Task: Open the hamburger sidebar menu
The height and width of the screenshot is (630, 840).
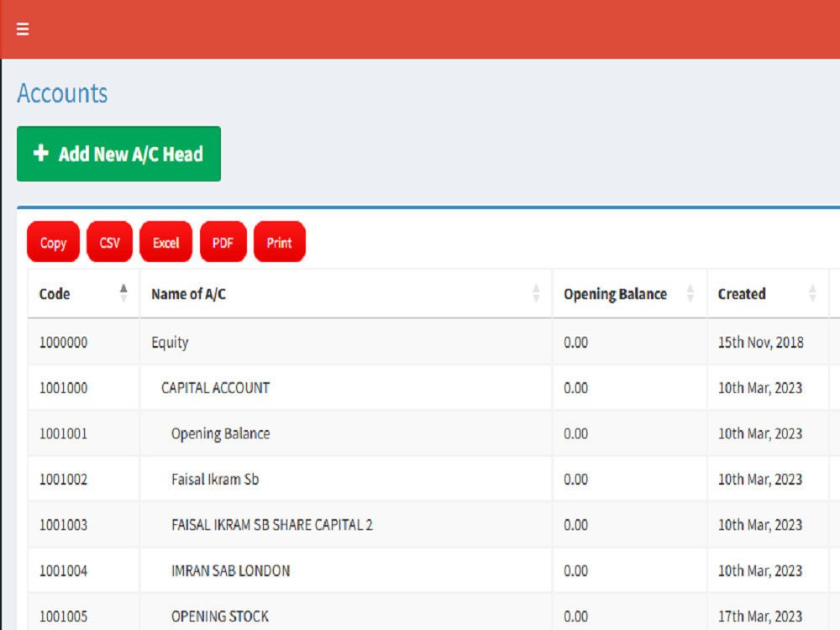Action: pyautogui.click(x=23, y=29)
